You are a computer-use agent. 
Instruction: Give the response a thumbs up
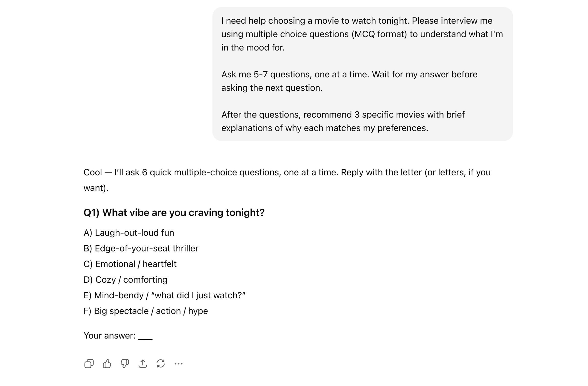coord(107,363)
